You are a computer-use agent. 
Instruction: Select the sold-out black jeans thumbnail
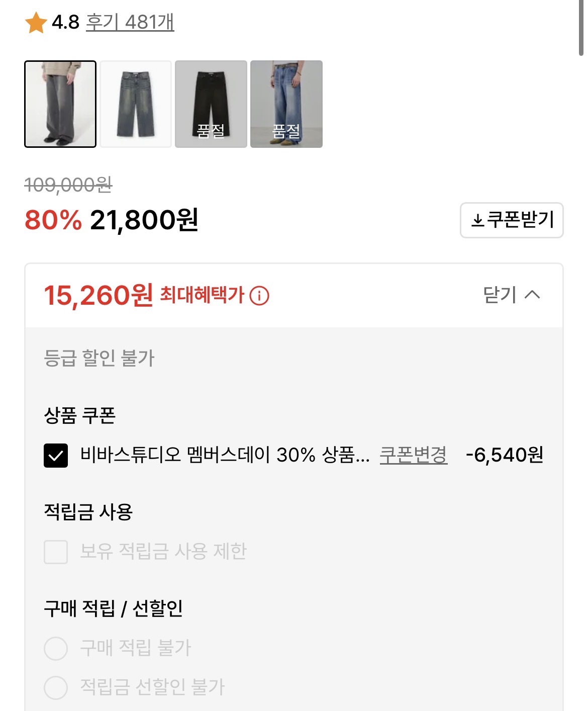point(211,104)
